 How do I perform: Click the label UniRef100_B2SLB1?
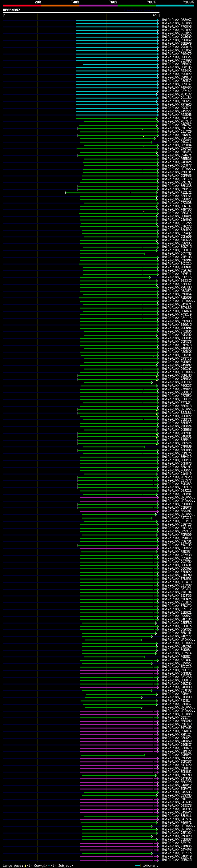tap(177, 413)
